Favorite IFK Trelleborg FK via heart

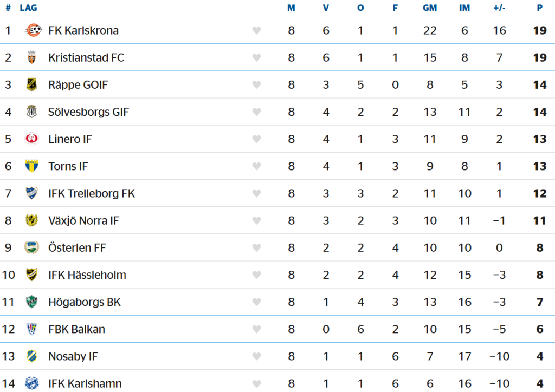tap(257, 193)
